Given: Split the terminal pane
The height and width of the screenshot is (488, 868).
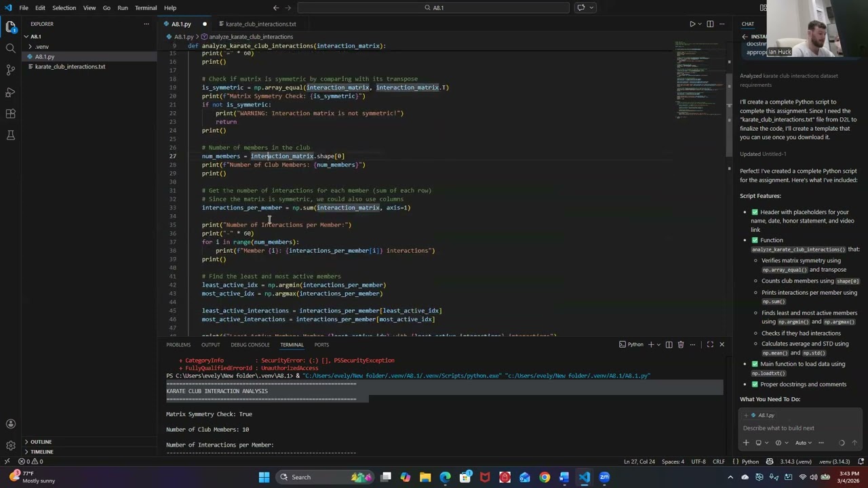Looking at the screenshot, I should tap(669, 344).
